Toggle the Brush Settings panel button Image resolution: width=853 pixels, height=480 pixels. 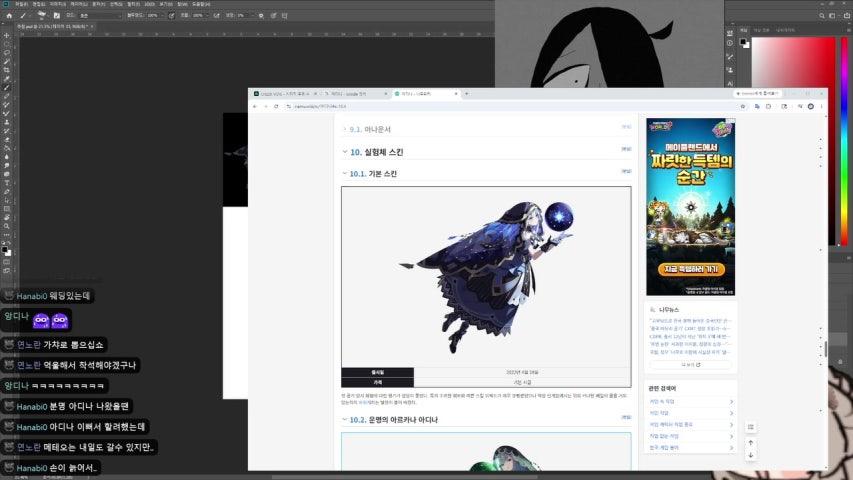click(x=56, y=16)
